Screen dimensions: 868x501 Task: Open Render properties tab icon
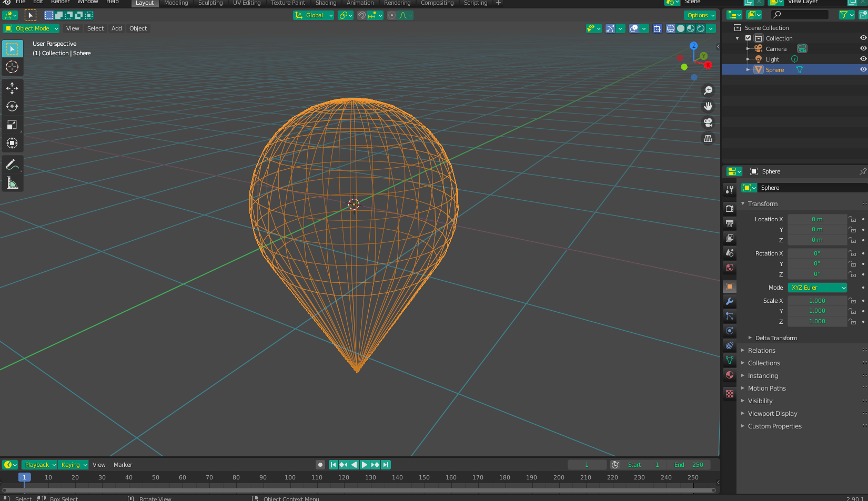pos(730,208)
